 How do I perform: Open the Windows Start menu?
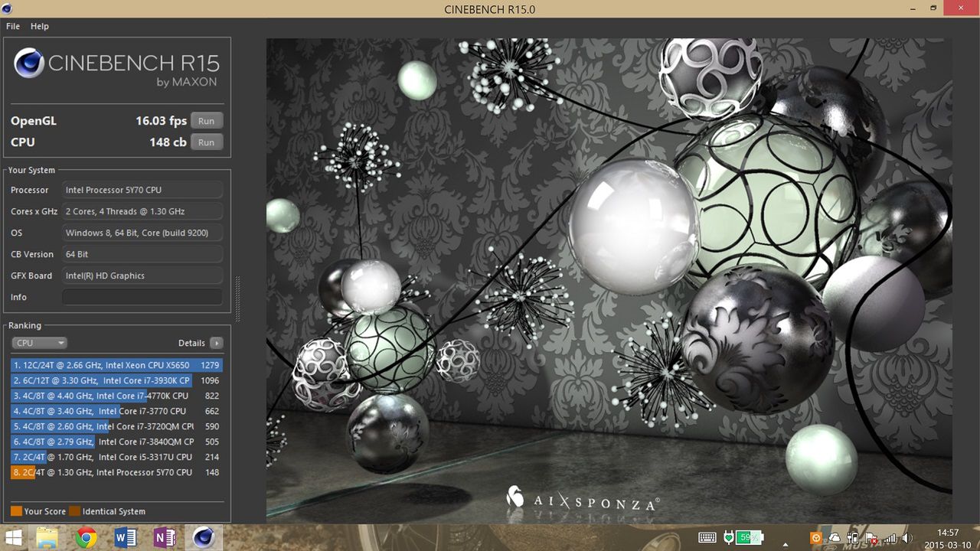click(x=13, y=538)
